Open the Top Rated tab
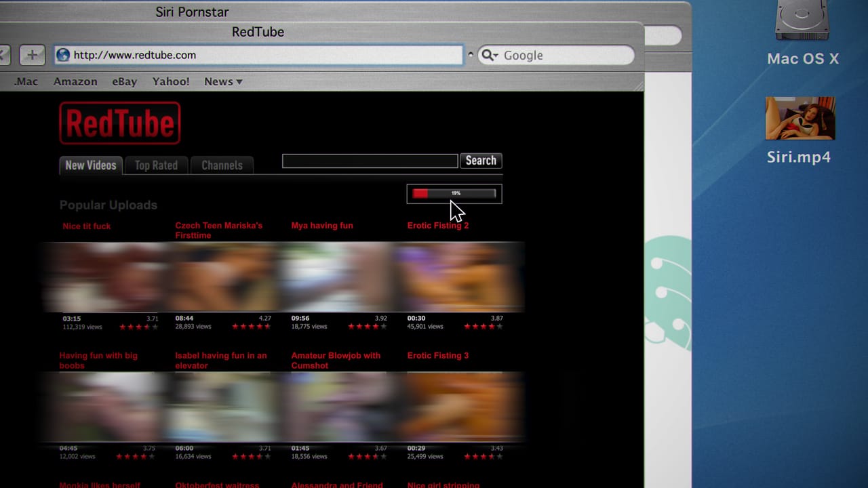The image size is (868, 488). pyautogui.click(x=156, y=165)
